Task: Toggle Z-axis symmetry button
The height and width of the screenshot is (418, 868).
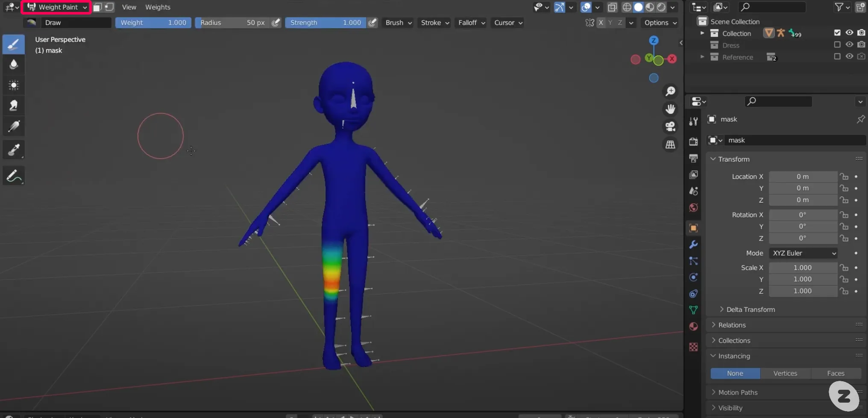Action: point(620,23)
